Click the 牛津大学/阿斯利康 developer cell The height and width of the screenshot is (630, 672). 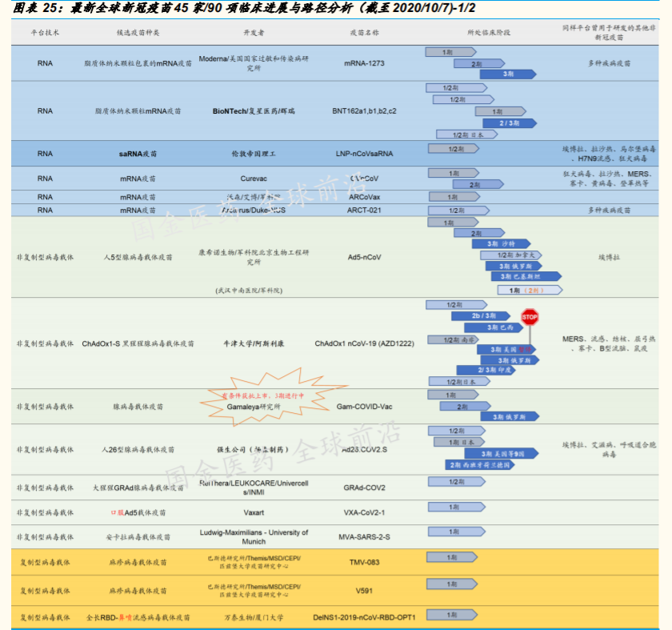tap(254, 343)
